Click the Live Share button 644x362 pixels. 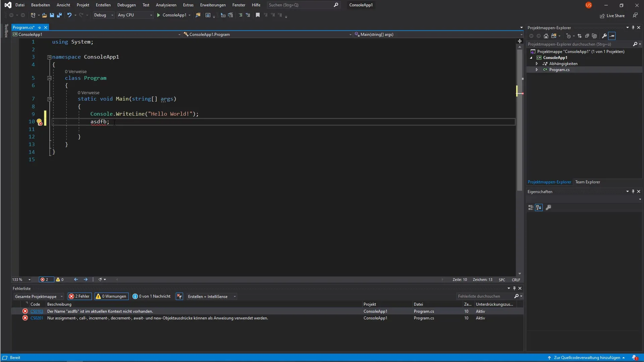(612, 16)
